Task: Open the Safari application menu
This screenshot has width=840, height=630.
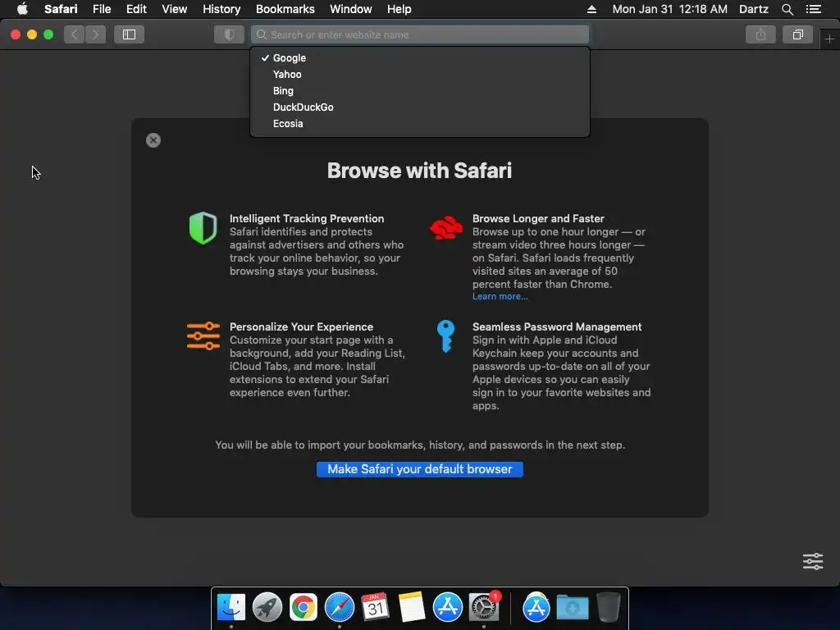Action: tap(61, 9)
